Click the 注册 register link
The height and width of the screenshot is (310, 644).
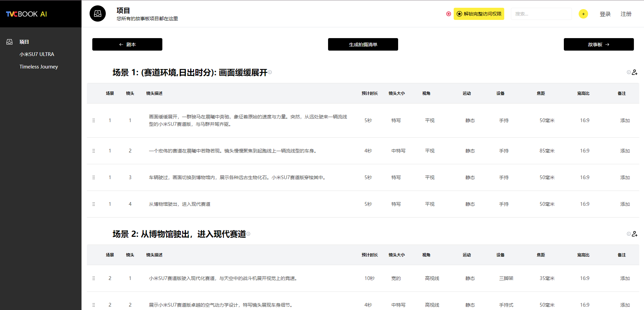tap(626, 14)
